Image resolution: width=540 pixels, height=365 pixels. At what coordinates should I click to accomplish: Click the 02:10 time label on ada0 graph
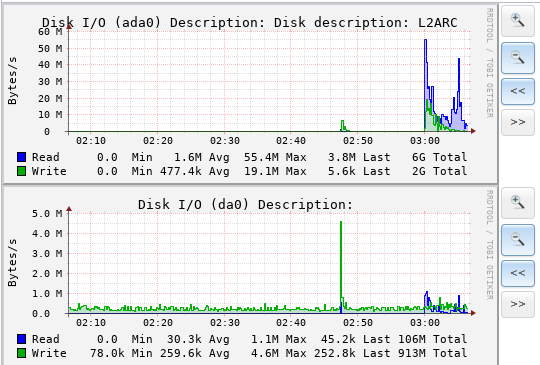click(91, 141)
